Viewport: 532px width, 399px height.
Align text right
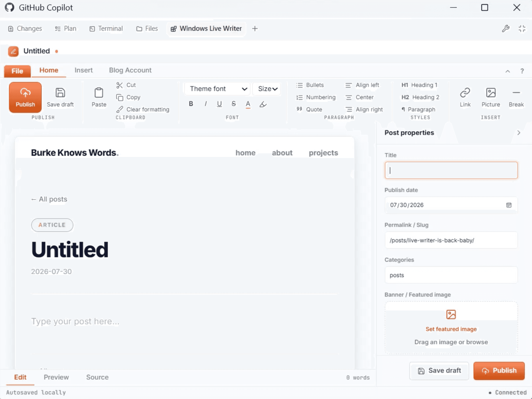pos(364,109)
